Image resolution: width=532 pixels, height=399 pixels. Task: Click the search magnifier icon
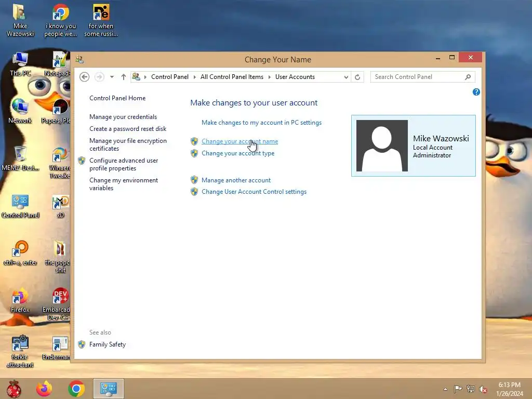pos(468,77)
